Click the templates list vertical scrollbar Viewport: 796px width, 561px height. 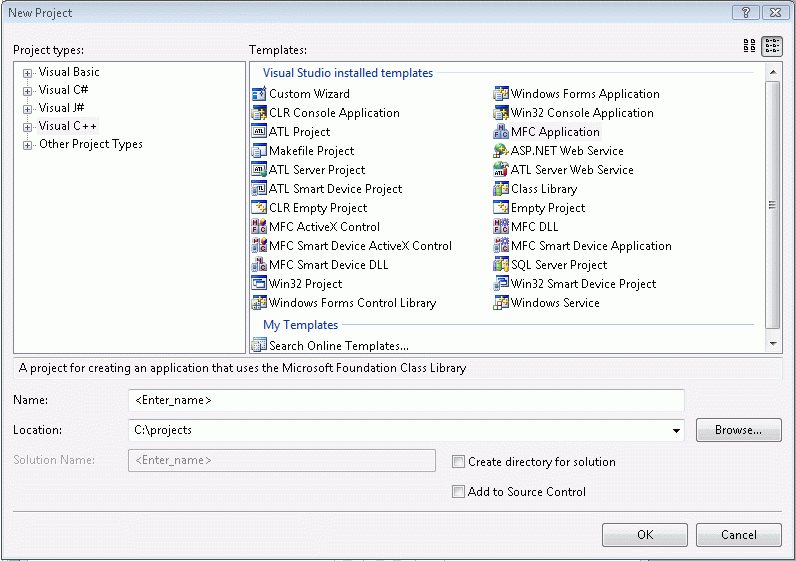[772, 205]
